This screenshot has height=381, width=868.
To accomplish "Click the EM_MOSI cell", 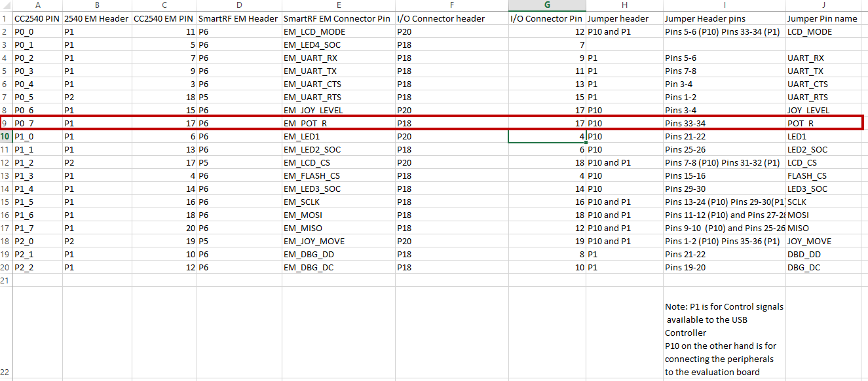I will [x=339, y=215].
